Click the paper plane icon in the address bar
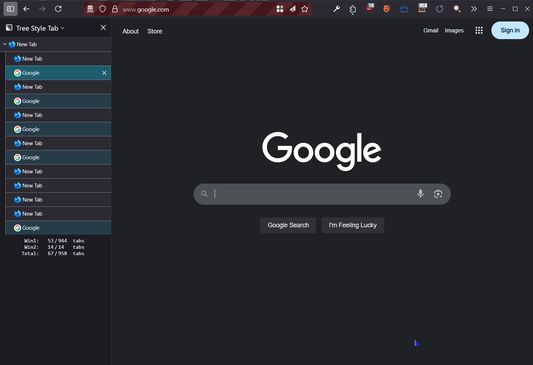 pyautogui.click(x=292, y=9)
